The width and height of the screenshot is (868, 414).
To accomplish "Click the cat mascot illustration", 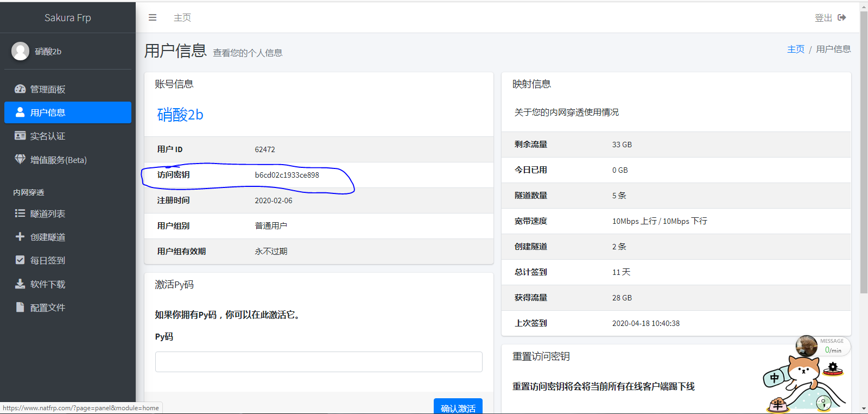I will point(803,383).
